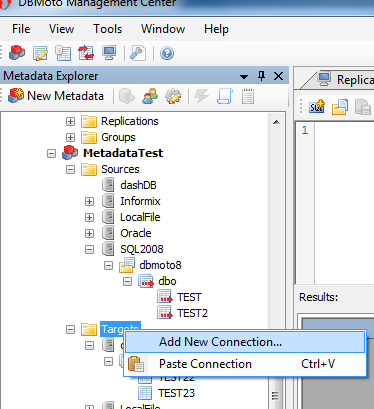Viewport: 374px width, 409px height.
Task: Collapse the dbo schema node
Action: click(127, 281)
